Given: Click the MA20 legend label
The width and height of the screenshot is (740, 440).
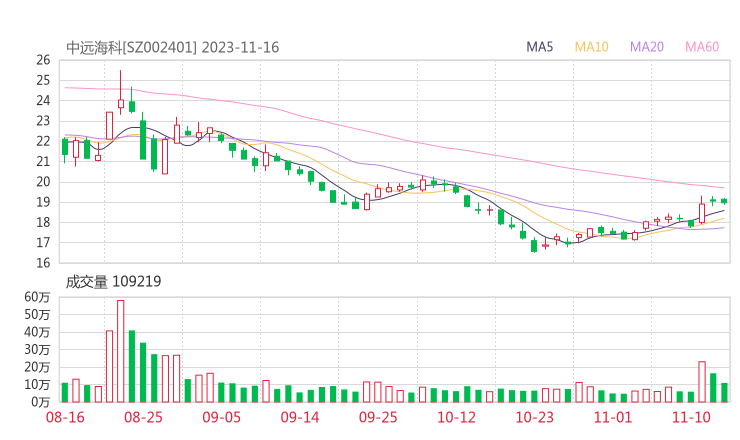Looking at the screenshot, I should coord(647,47).
